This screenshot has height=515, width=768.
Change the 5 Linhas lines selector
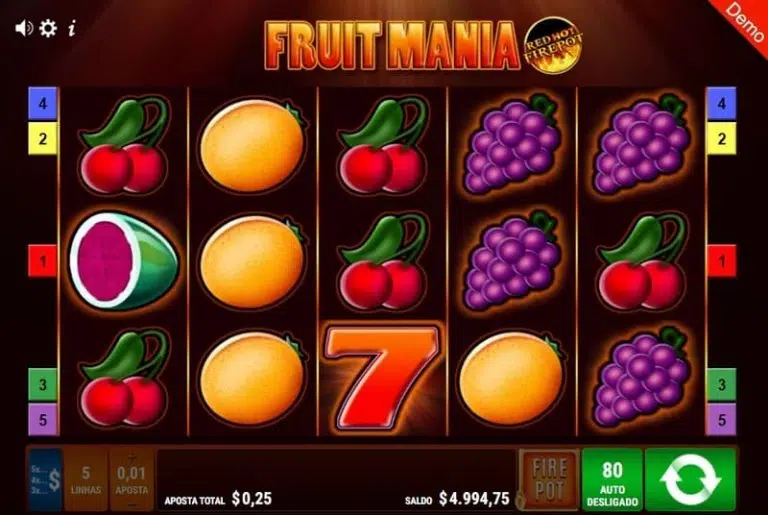tap(86, 480)
